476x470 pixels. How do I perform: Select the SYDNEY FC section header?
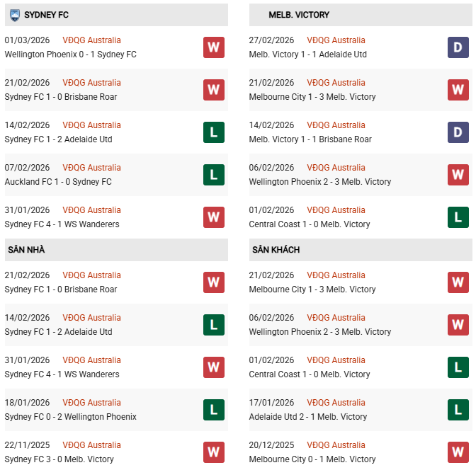click(46, 15)
